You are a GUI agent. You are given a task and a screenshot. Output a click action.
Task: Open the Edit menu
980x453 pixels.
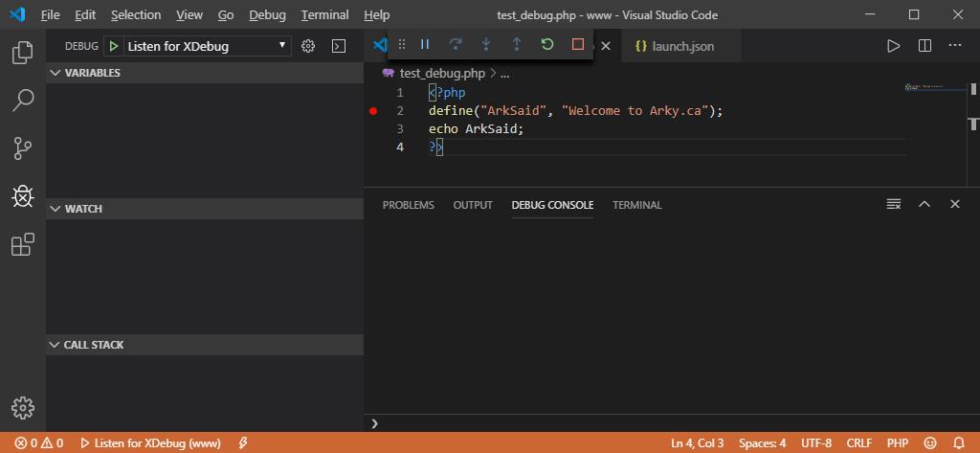(x=85, y=14)
